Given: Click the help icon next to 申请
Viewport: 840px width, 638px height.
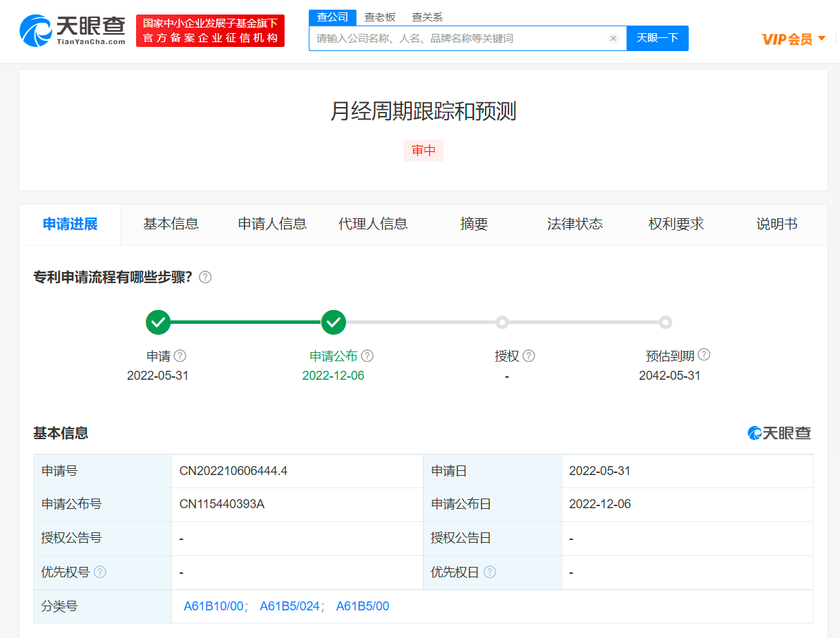Looking at the screenshot, I should [x=180, y=356].
